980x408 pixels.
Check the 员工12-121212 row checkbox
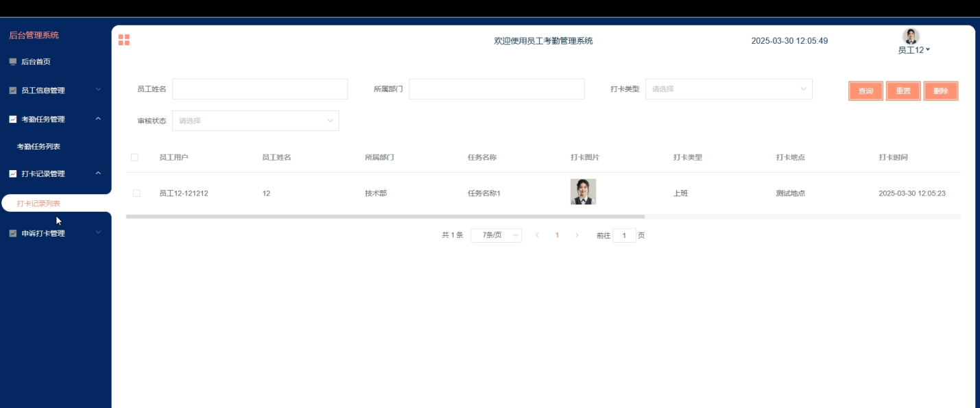coord(136,193)
